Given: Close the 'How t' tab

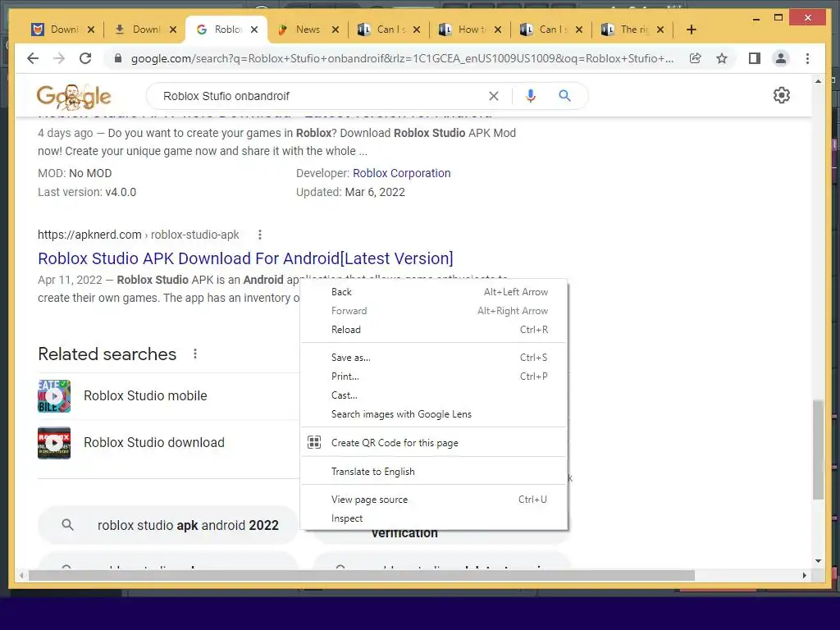Looking at the screenshot, I should (x=498, y=30).
